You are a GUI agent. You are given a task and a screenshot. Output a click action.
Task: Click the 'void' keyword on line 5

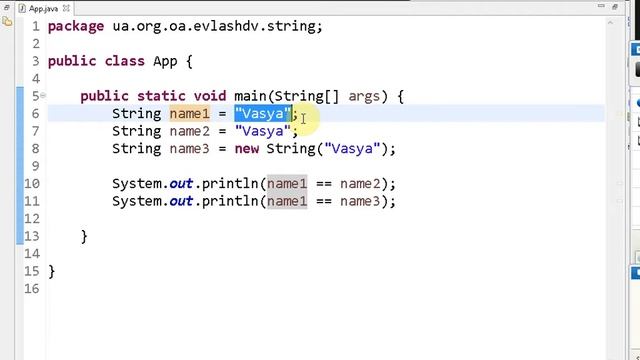tap(210, 96)
